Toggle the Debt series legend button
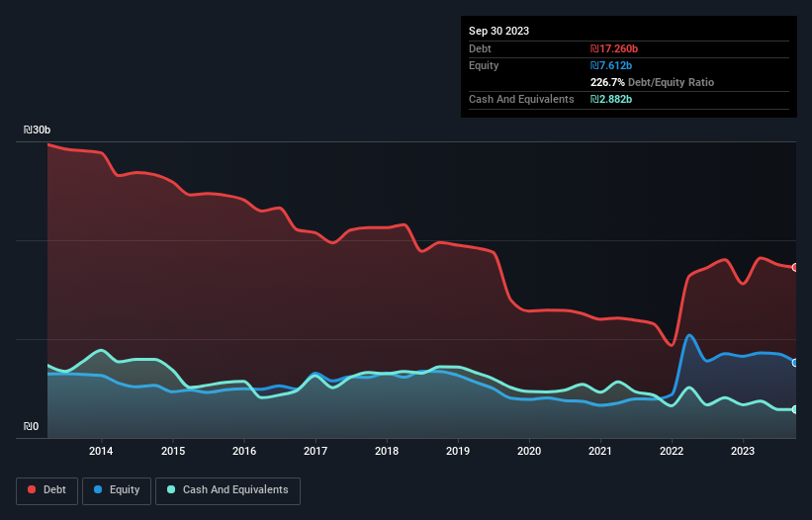812x520 pixels. 47,490
